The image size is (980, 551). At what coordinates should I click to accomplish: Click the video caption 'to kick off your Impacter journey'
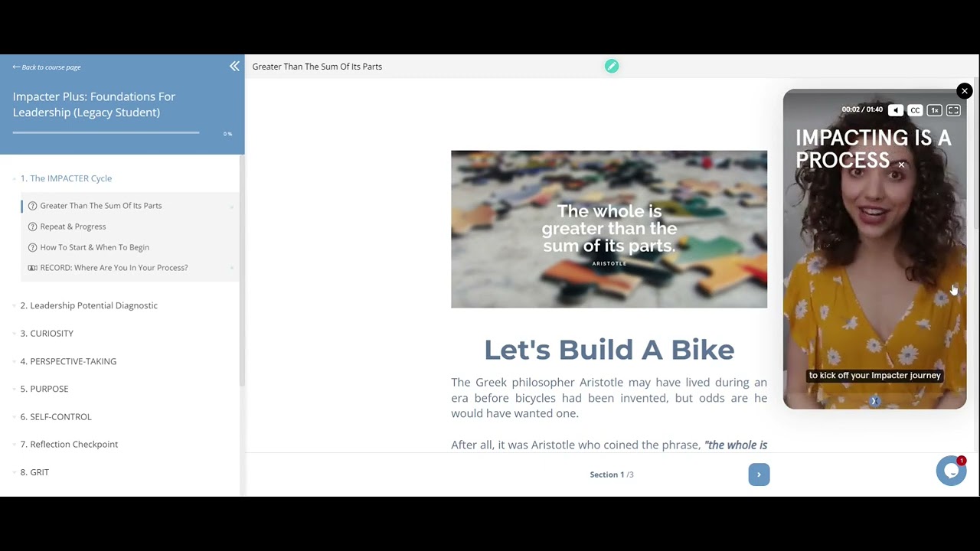(x=874, y=376)
